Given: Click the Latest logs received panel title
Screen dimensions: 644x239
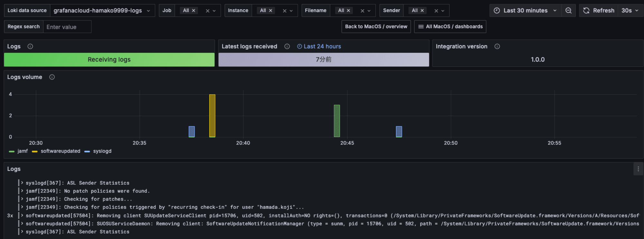Looking at the screenshot, I should [x=249, y=46].
